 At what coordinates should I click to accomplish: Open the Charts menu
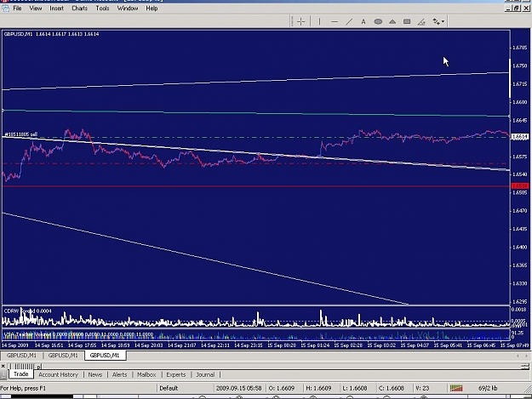pos(80,9)
